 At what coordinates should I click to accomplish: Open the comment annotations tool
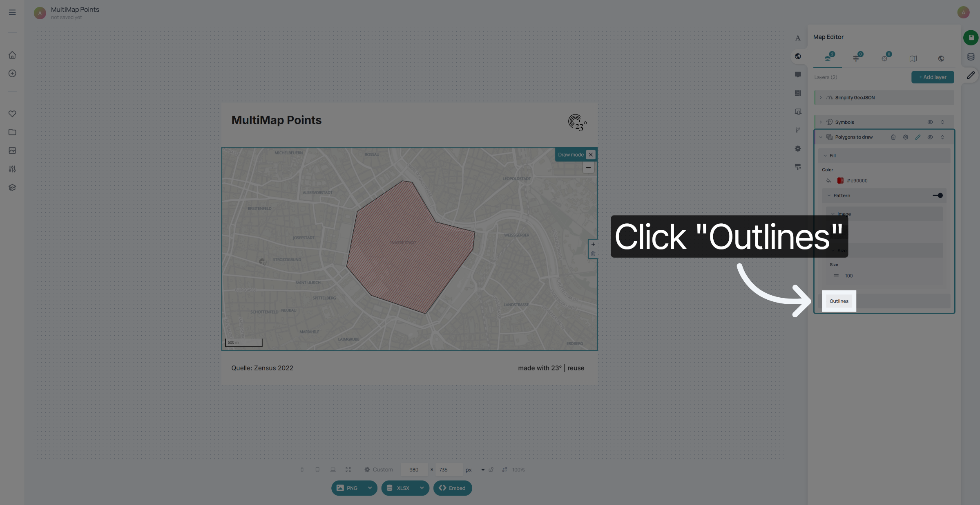(798, 75)
